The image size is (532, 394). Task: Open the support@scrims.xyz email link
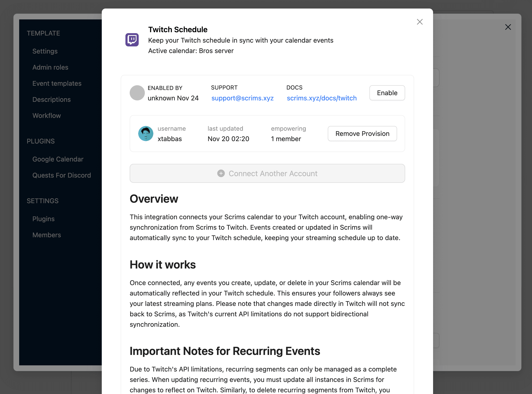tap(242, 98)
